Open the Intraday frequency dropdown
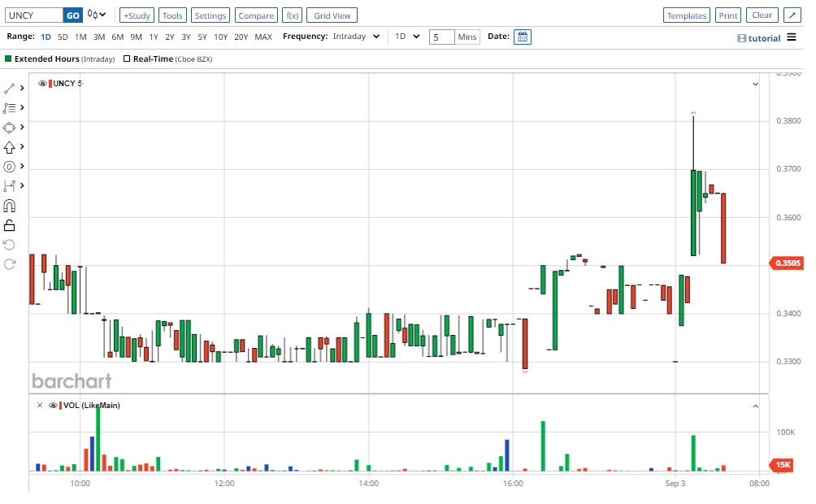The height and width of the screenshot is (504, 816). (357, 37)
